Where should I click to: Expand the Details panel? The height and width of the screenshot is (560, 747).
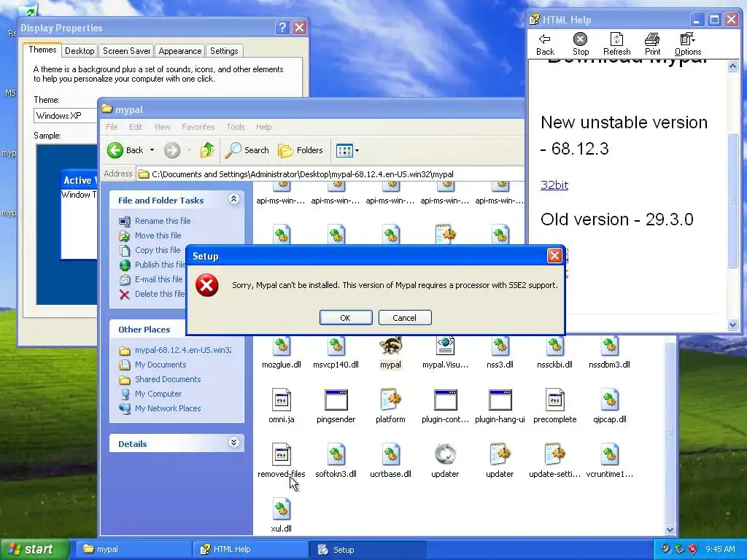tap(233, 443)
